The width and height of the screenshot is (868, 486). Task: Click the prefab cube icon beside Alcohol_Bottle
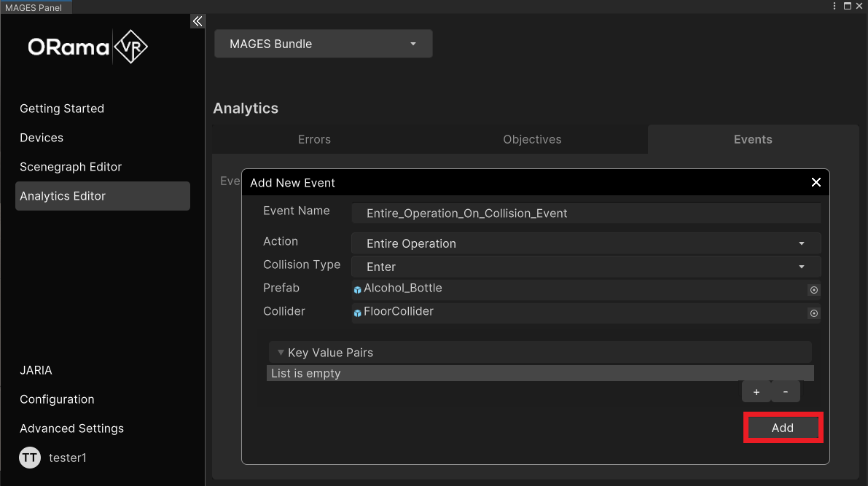click(x=357, y=289)
